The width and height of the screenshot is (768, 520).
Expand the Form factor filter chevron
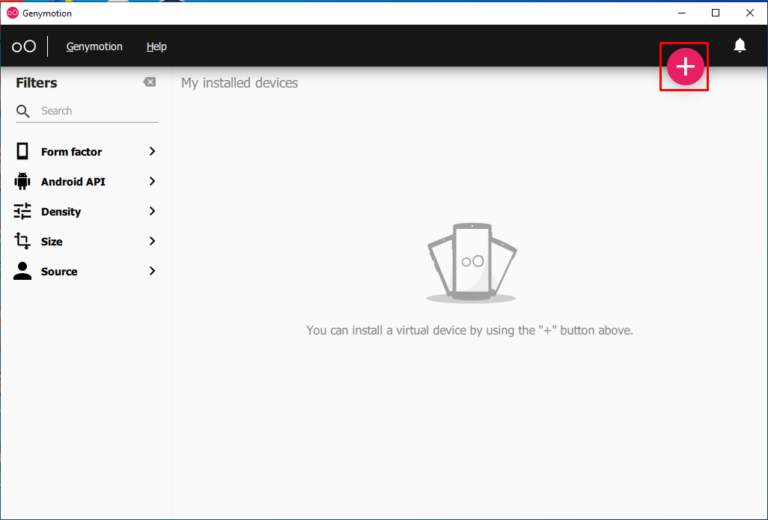[x=152, y=151]
